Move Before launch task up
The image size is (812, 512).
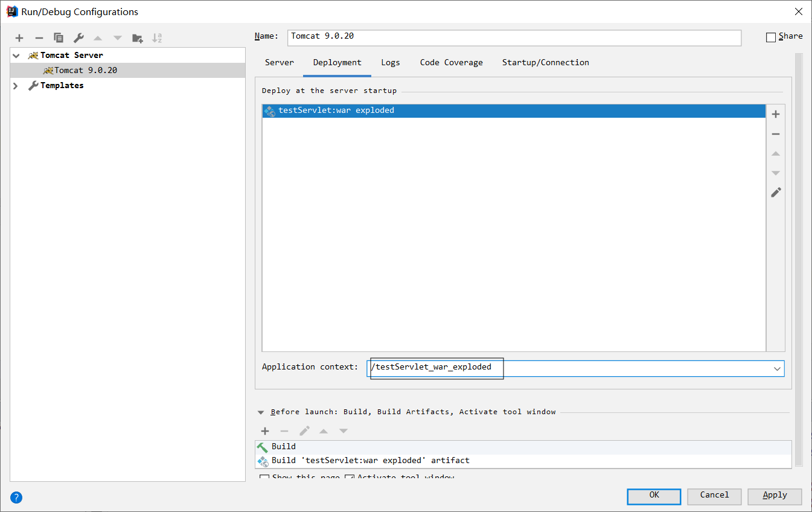click(x=324, y=431)
